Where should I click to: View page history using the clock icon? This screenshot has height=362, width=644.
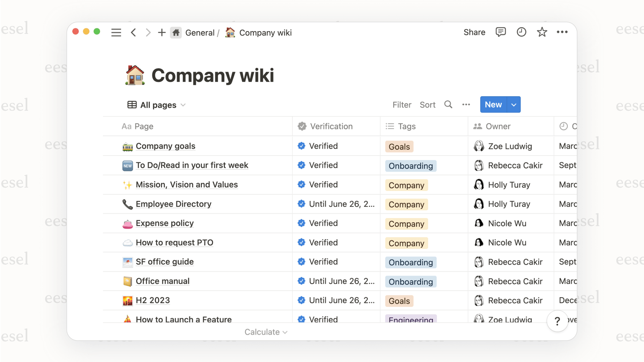(x=521, y=32)
